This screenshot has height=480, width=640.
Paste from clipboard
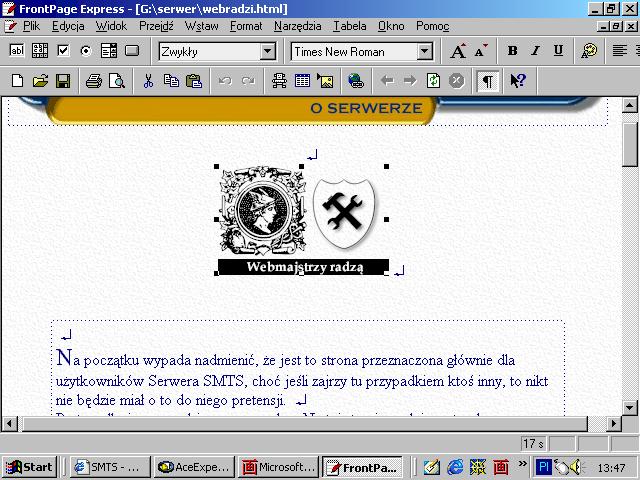point(194,81)
